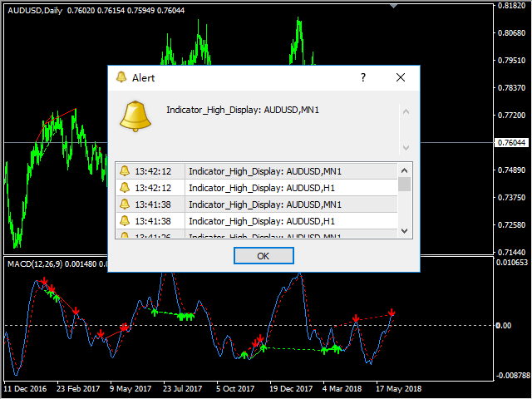Viewport: 532px width, 399px height.
Task: Click the small bell in Alert title bar
Action: (x=121, y=77)
